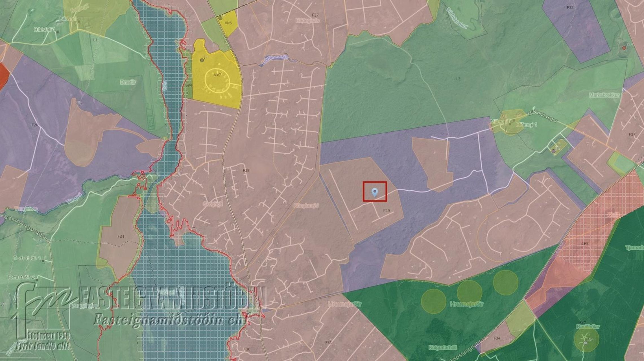Click the F21 zone label
The width and height of the screenshot is (644, 361).
click(121, 236)
